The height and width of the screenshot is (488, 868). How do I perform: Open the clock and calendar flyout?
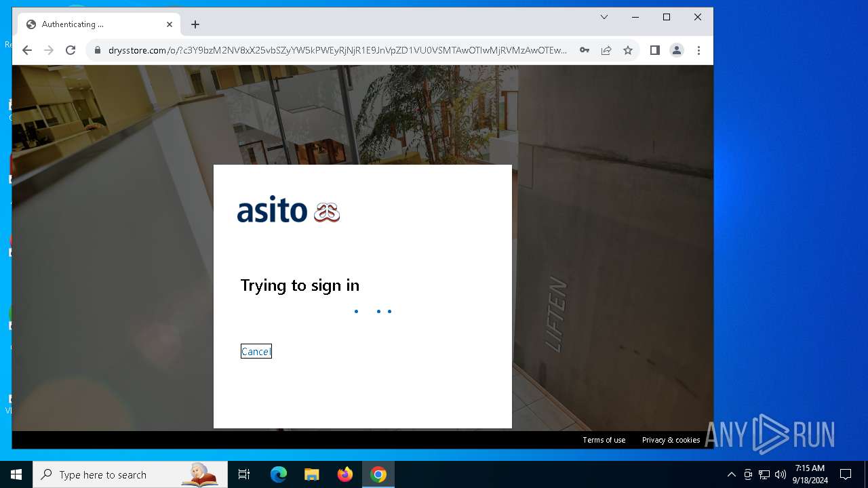[810, 474]
